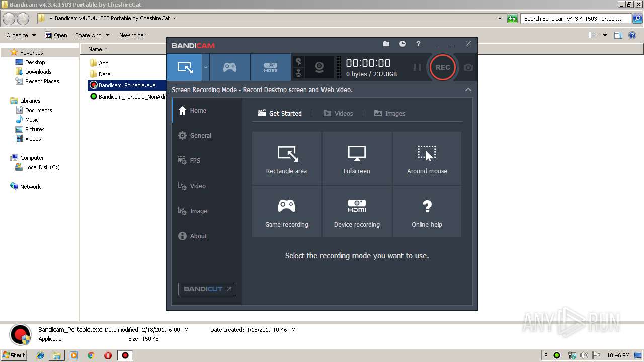Screen dimensions: 644x362
Task: Choose Device recording tile
Action: (x=357, y=212)
